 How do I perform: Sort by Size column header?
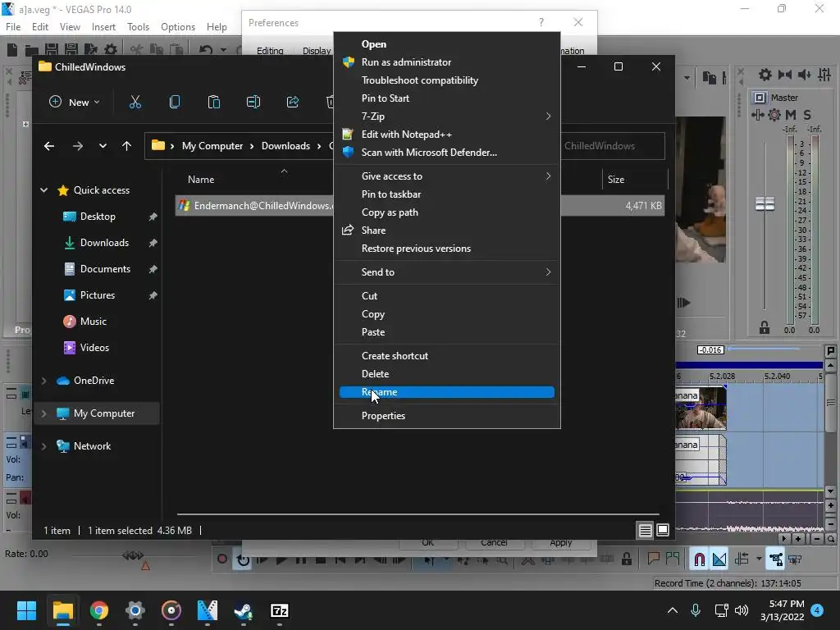(x=616, y=180)
